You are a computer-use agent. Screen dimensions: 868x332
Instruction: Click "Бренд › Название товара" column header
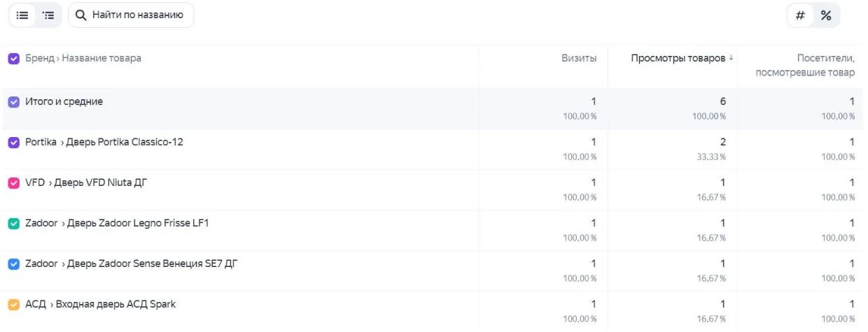tap(83, 59)
